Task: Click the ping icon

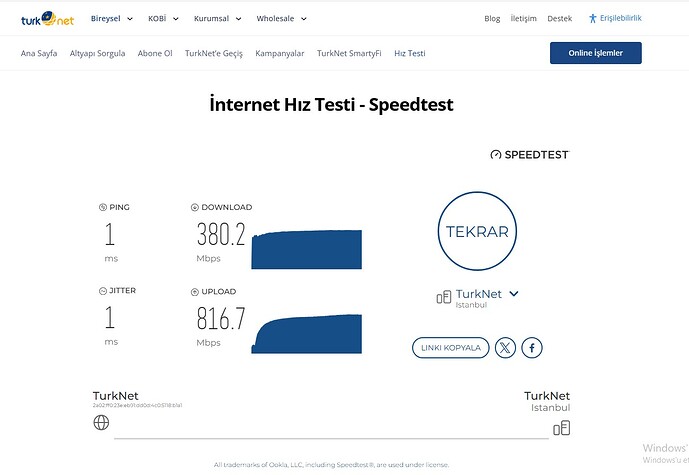Action: [103, 207]
